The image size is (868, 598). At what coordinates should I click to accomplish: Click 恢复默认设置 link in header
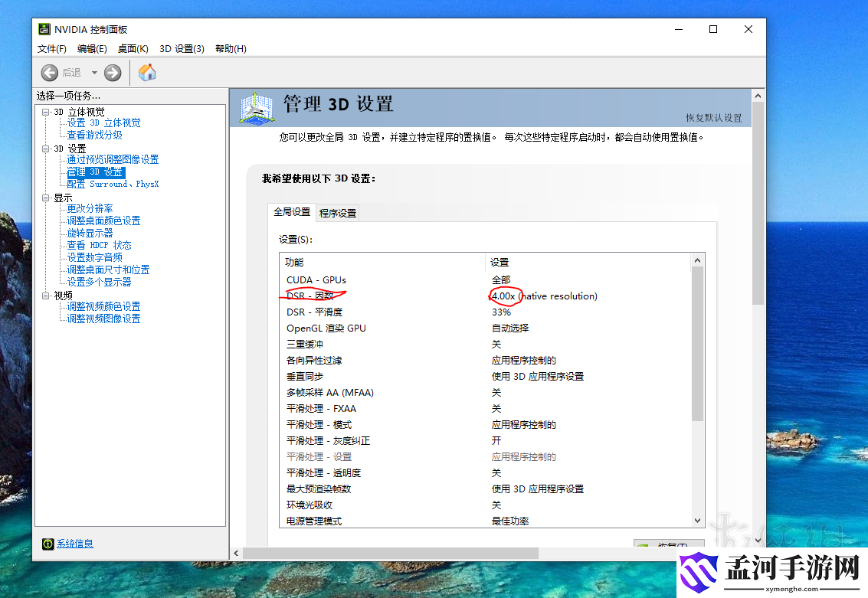(713, 118)
